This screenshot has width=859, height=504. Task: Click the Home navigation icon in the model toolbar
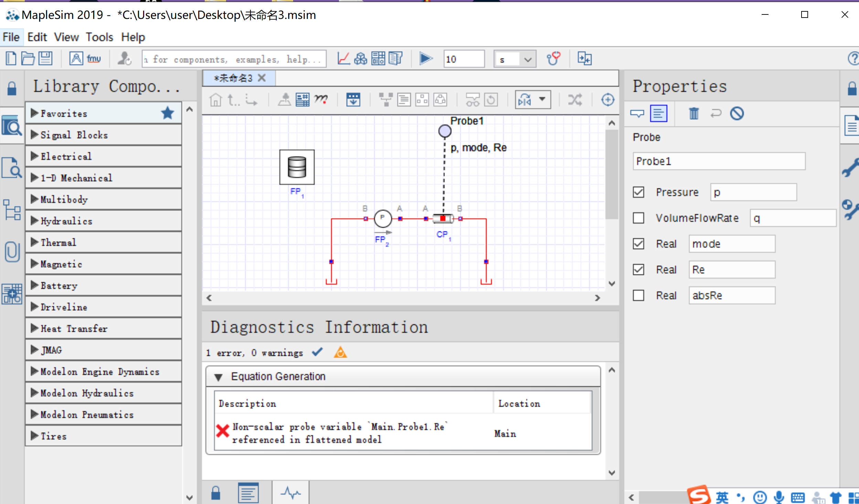(x=216, y=100)
